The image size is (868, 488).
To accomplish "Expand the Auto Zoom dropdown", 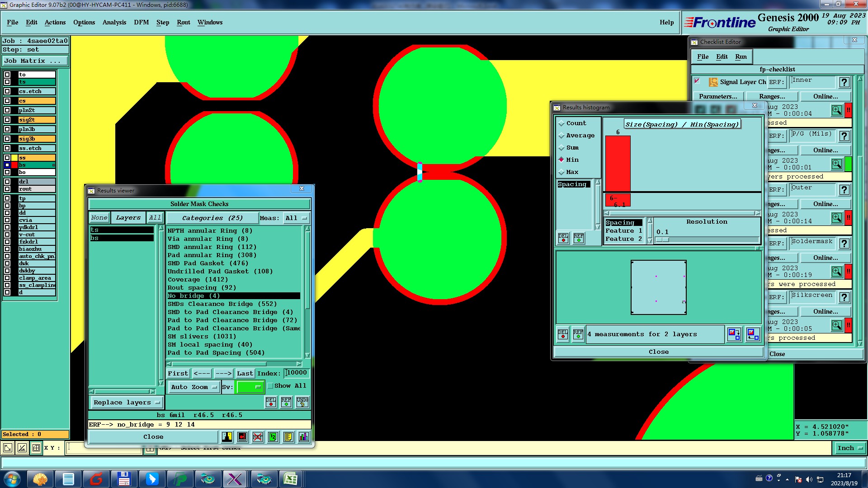I will click(194, 387).
